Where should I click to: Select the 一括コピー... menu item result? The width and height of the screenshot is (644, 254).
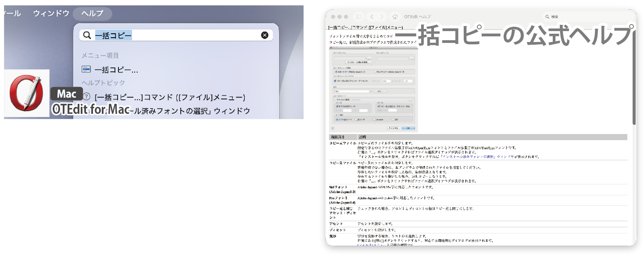116,70
